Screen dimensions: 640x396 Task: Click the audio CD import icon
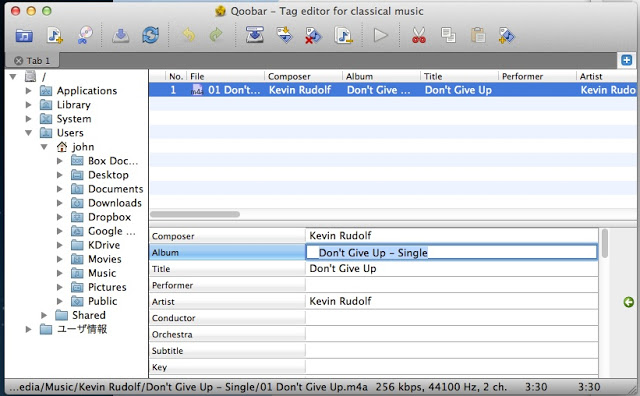[85, 35]
